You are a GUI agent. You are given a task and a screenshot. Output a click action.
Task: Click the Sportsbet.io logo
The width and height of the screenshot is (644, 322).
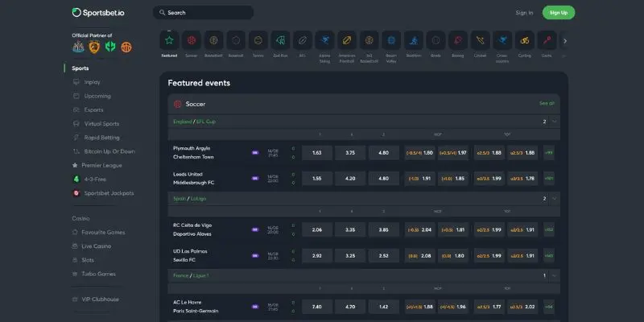pyautogui.click(x=98, y=13)
